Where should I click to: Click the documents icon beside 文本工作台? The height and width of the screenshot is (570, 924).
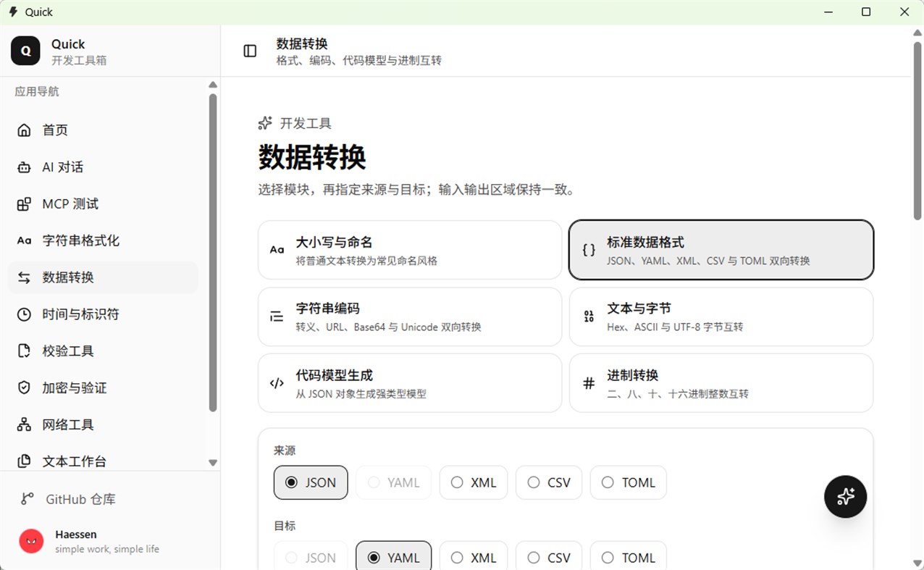click(24, 461)
